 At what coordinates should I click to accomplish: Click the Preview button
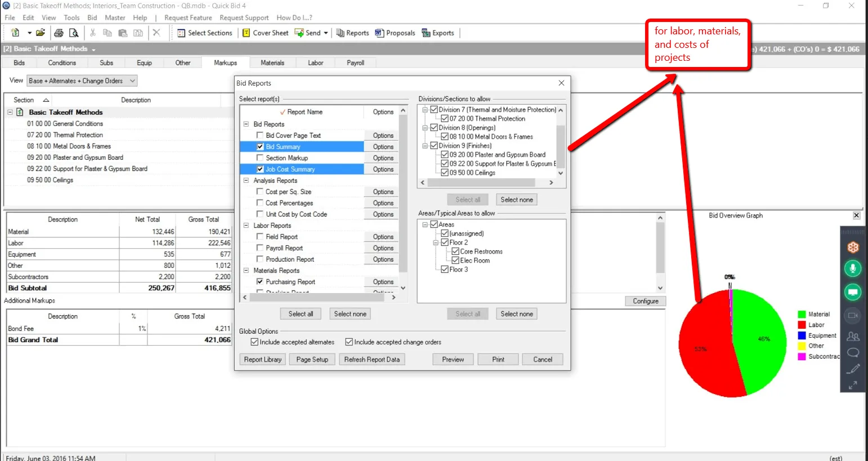click(453, 359)
